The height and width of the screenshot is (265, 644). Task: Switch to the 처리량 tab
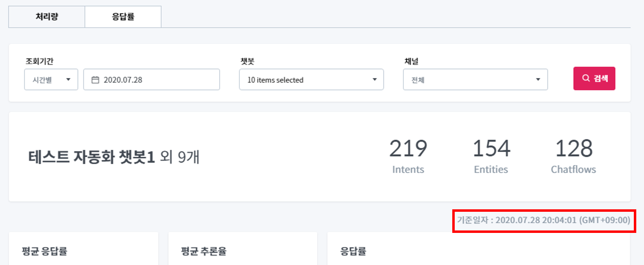pos(47,17)
